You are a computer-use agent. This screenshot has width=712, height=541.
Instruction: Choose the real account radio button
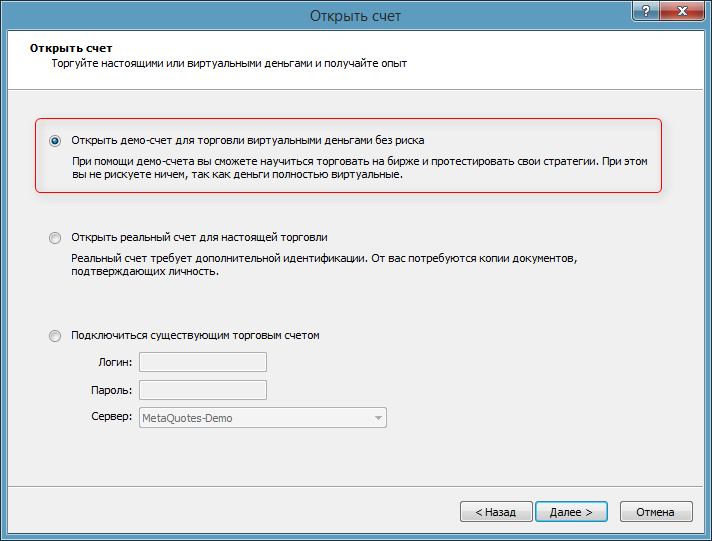55,238
